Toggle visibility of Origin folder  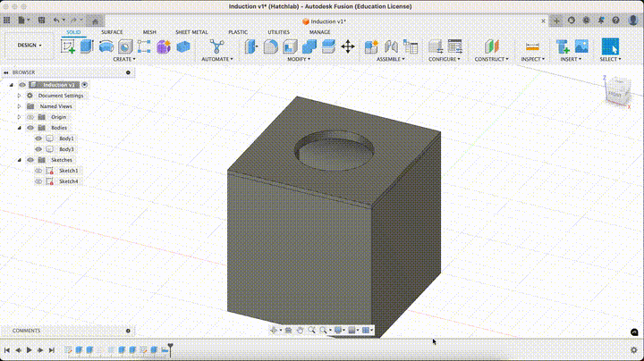[30, 117]
